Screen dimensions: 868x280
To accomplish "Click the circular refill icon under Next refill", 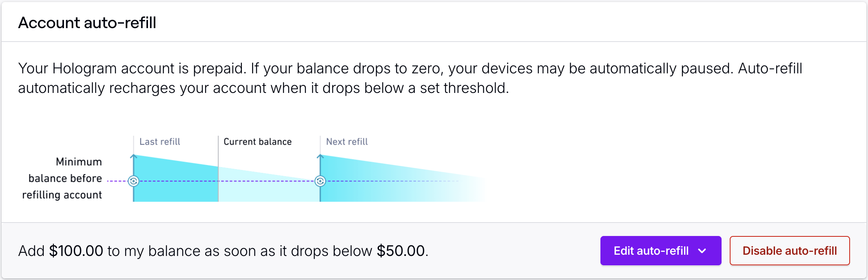I will 321,181.
